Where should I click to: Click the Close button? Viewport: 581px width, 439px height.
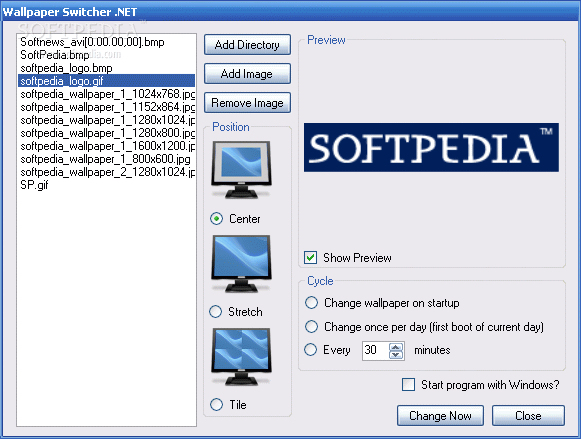coord(528,415)
